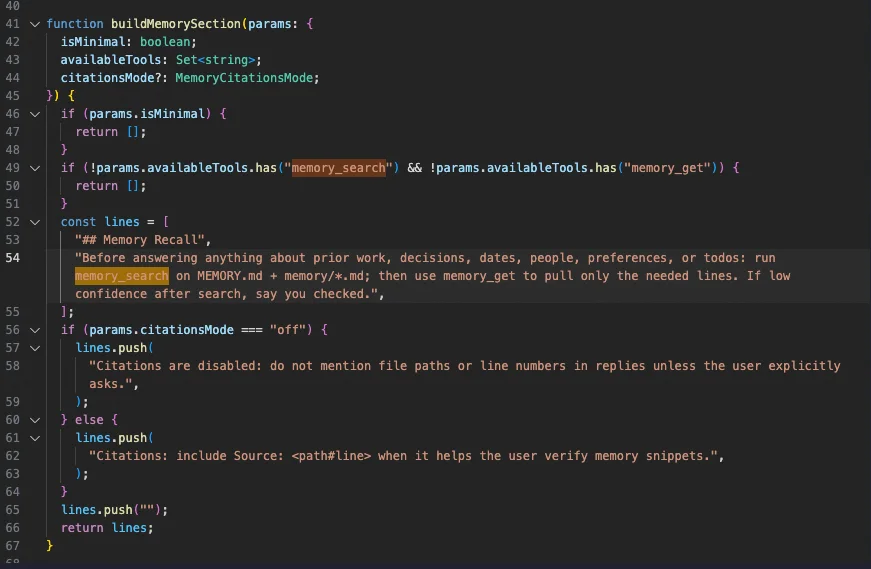Collapse the buildMemorySection function fold at line 41

pos(35,24)
